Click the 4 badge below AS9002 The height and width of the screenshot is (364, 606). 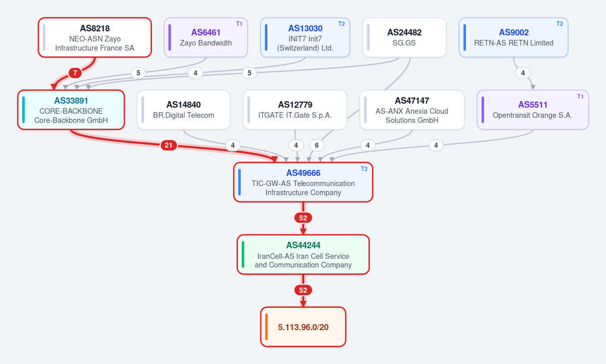click(523, 73)
